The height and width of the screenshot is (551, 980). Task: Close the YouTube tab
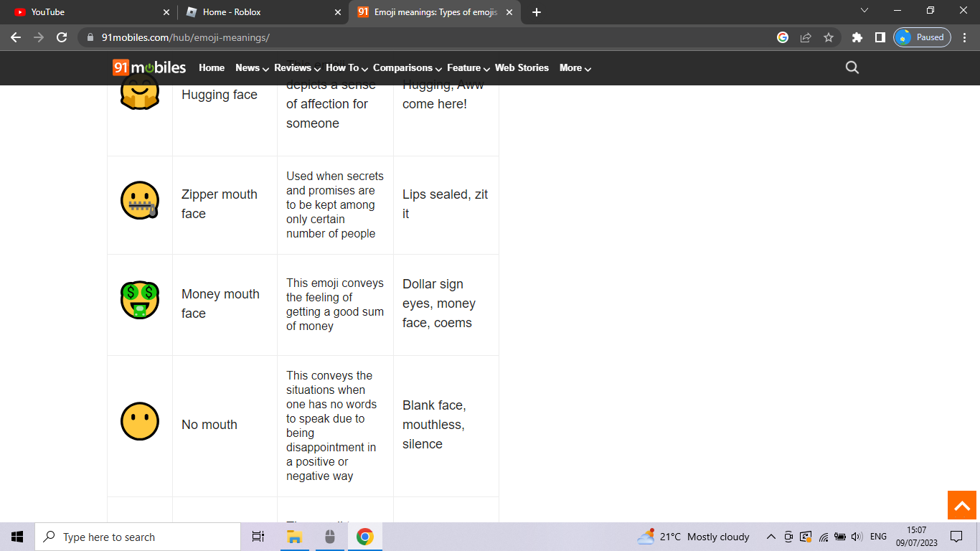(x=166, y=12)
